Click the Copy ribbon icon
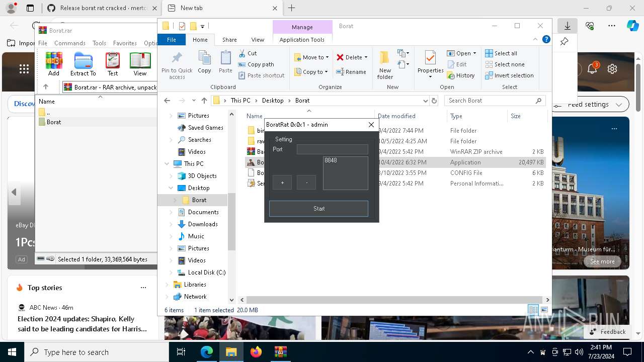Viewport: 644px width, 362px height. click(204, 62)
